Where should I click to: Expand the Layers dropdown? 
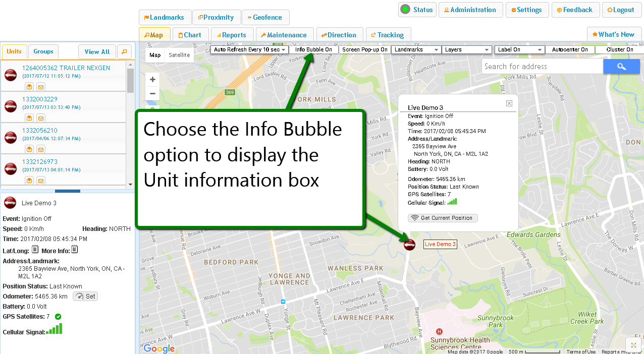coord(467,50)
